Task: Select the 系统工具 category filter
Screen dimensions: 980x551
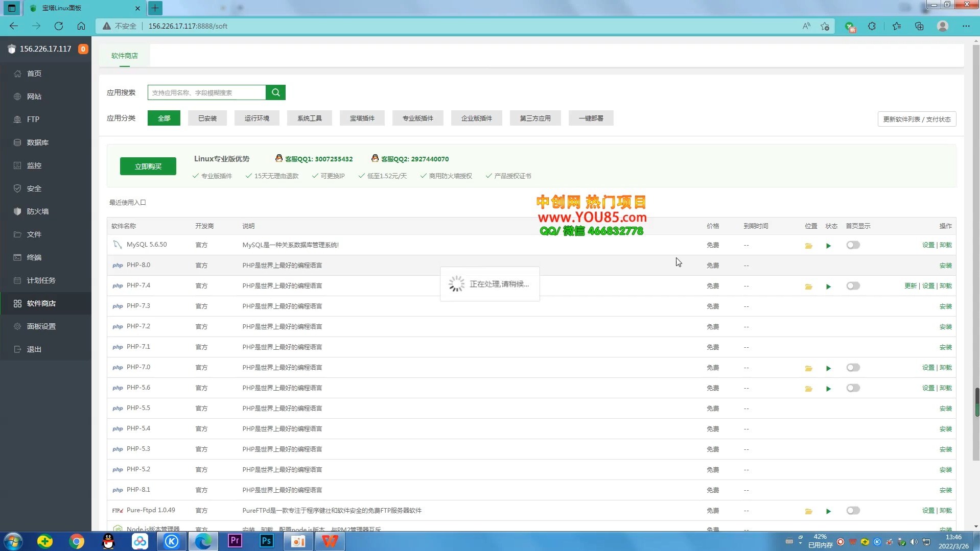Action: (310, 118)
